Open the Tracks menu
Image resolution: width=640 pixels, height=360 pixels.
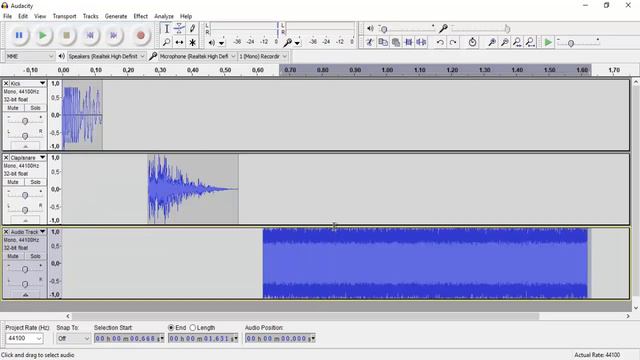click(x=90, y=16)
